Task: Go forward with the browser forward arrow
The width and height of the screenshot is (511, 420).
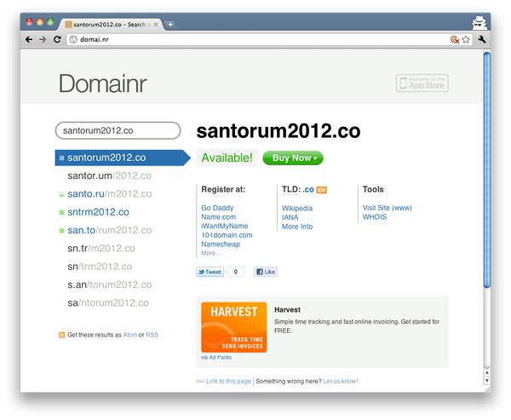Action: tap(43, 39)
